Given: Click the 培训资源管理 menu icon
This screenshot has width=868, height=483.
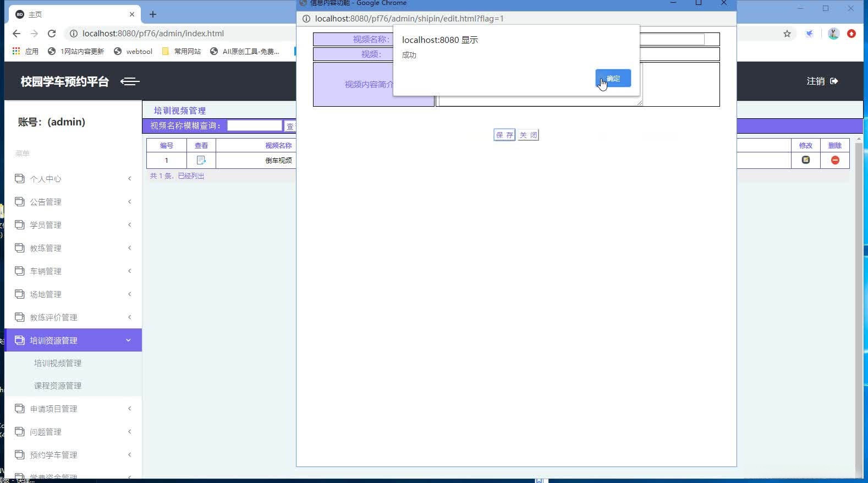Looking at the screenshot, I should pyautogui.click(x=20, y=340).
